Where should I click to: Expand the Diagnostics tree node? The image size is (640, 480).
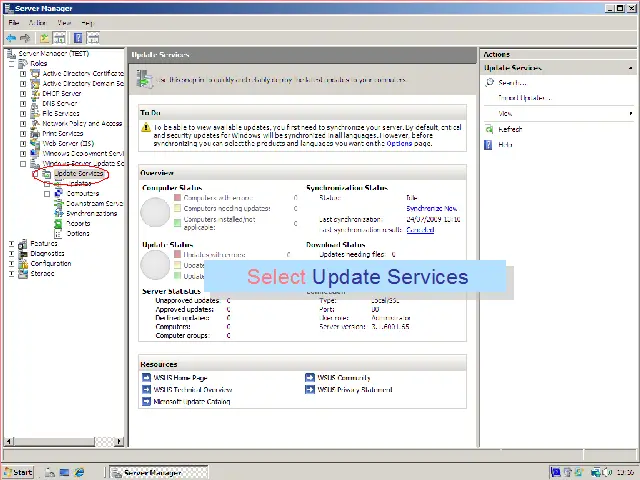coord(11,254)
